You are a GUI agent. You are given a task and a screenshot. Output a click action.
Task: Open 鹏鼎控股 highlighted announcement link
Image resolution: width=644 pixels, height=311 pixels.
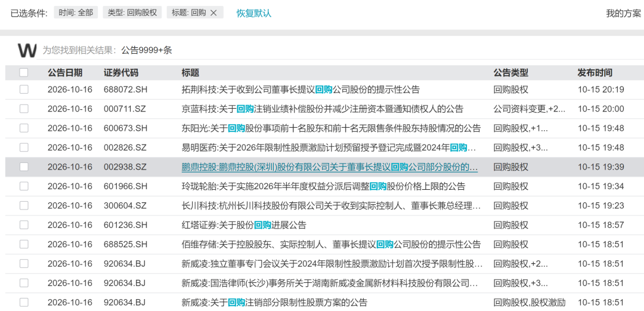point(330,167)
